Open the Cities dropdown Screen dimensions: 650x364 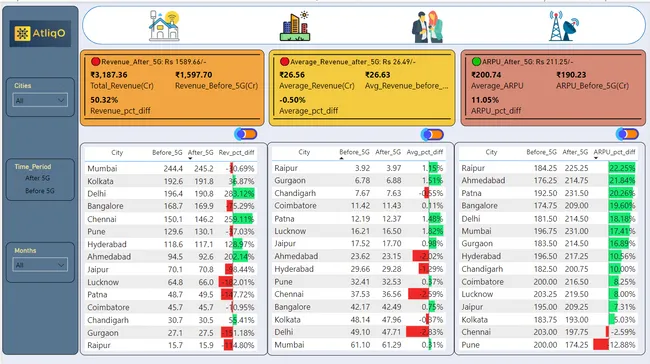[40, 100]
